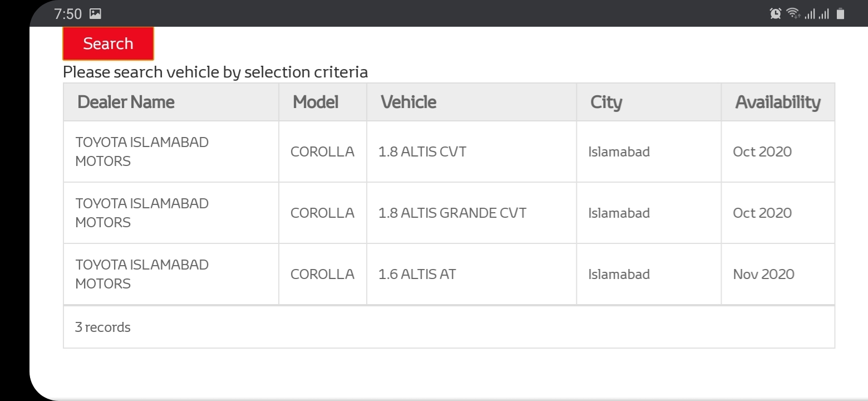Tap the battery icon in status bar
The height and width of the screenshot is (401, 868).
pos(840,13)
